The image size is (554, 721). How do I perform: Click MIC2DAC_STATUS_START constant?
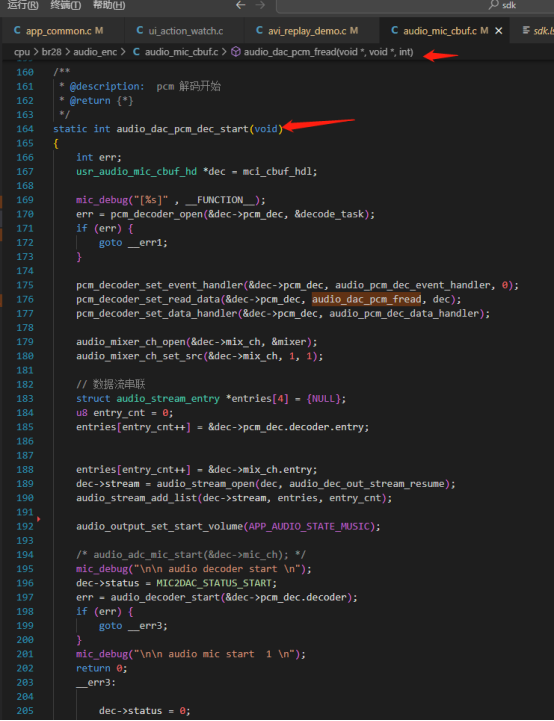pyautogui.click(x=214, y=583)
